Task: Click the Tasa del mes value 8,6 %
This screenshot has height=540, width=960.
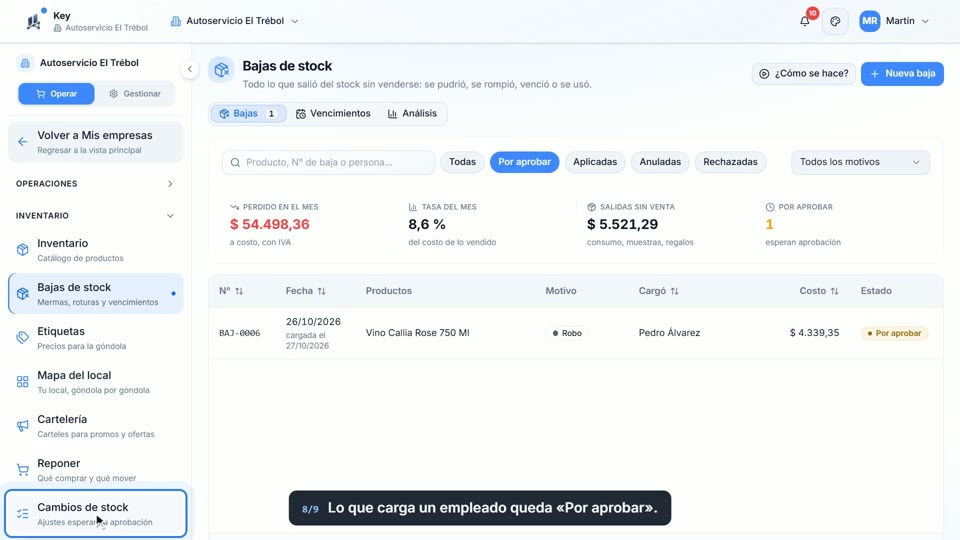Action: point(427,225)
